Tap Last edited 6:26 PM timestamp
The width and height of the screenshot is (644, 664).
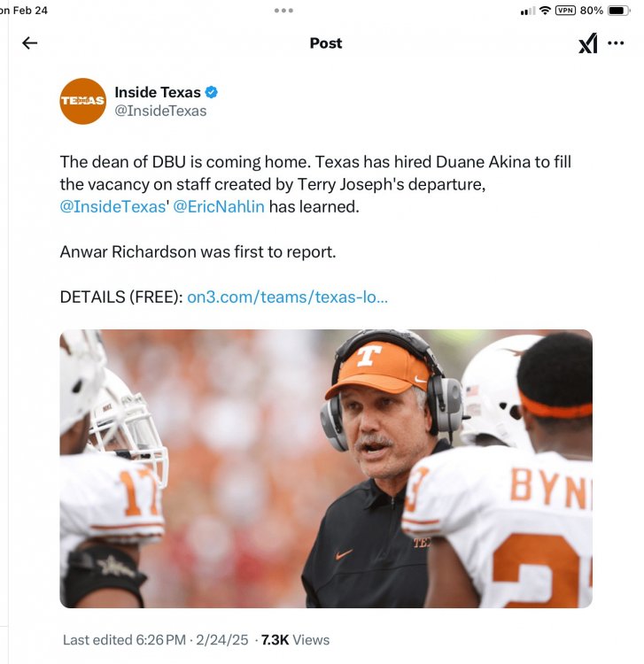click(124, 639)
